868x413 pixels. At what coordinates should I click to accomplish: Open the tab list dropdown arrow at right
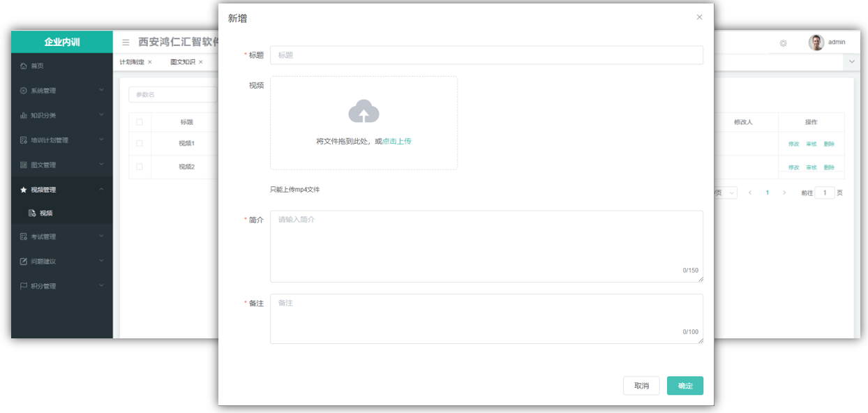(x=852, y=62)
